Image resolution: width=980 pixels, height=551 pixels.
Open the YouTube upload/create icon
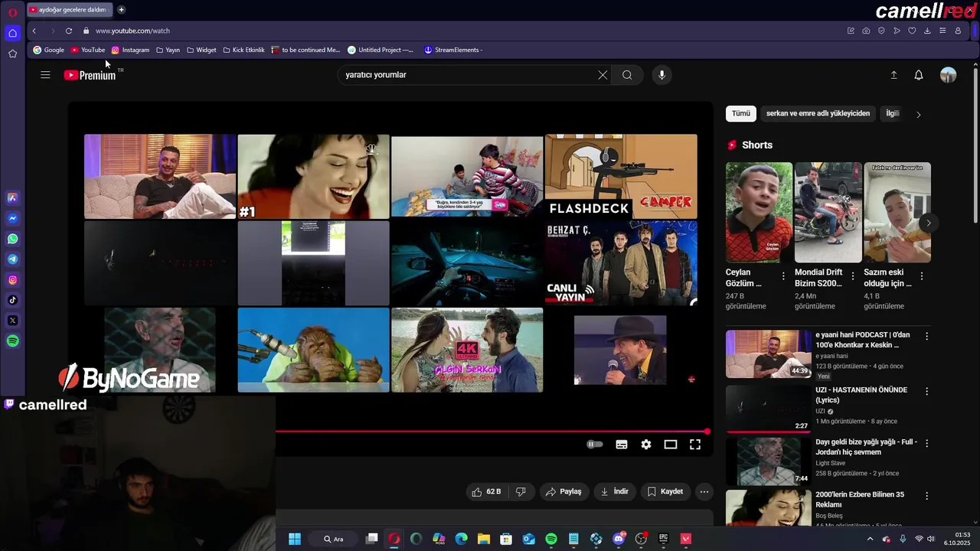click(893, 75)
